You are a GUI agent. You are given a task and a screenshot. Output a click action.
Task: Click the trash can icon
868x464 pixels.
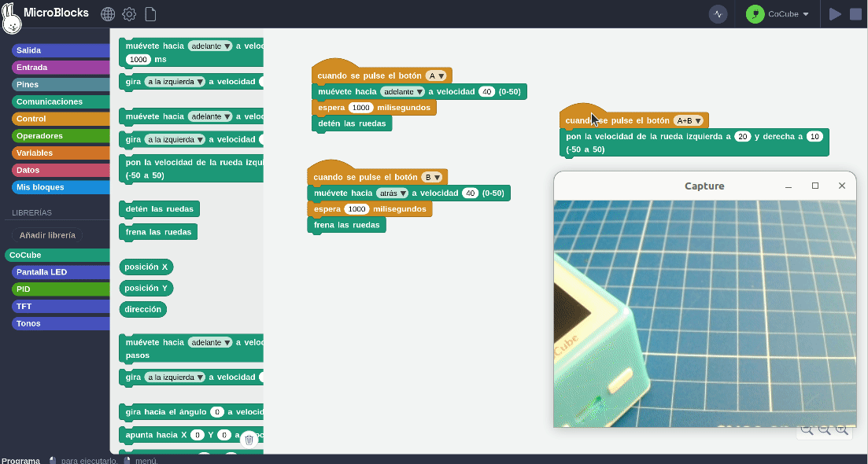point(249,440)
